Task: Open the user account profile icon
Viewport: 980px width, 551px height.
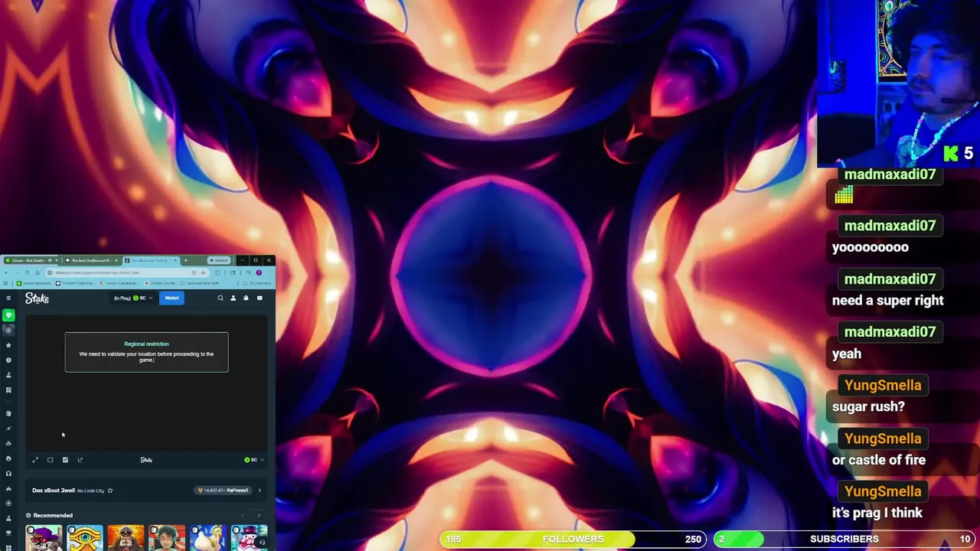Action: 234,298
